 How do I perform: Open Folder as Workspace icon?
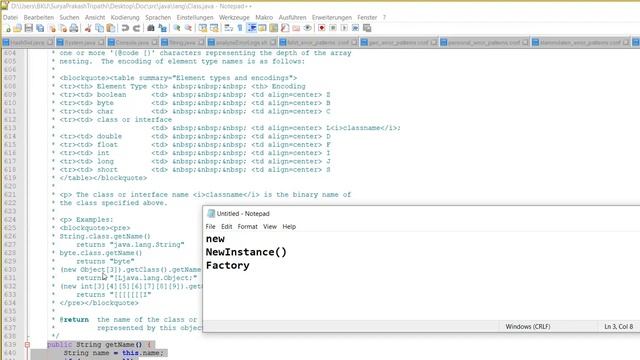pos(296,28)
